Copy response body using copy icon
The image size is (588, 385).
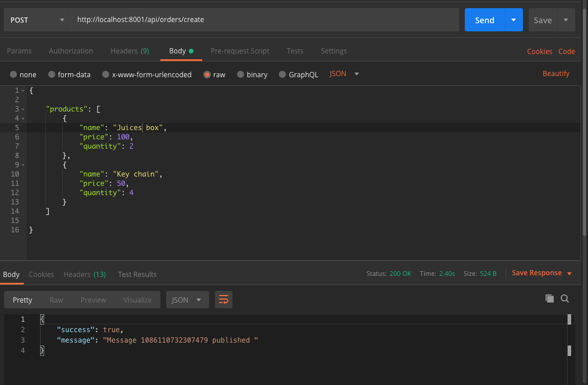coord(550,298)
